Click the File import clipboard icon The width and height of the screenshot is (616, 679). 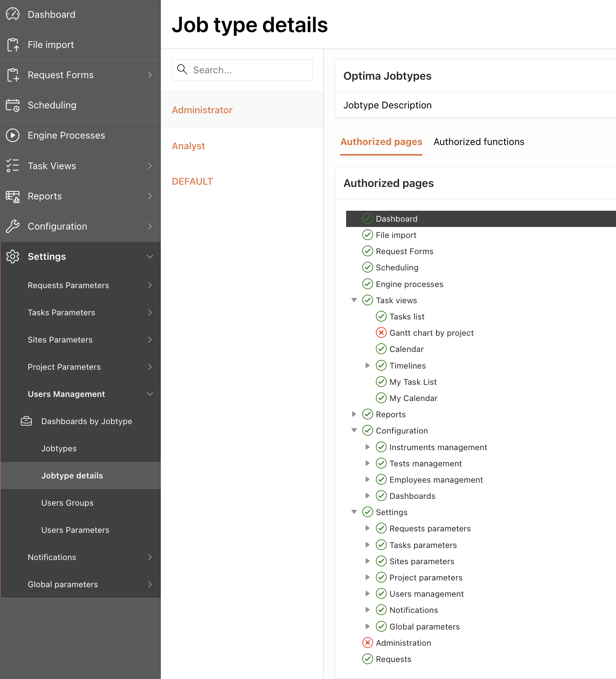coord(13,45)
